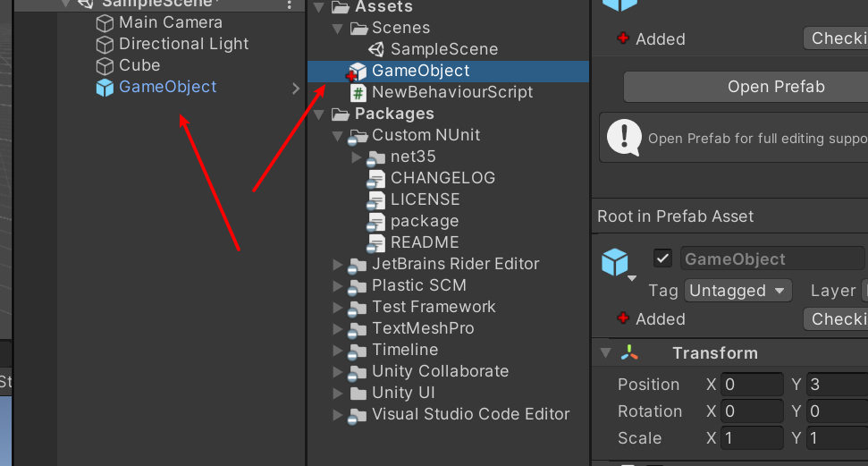Click the blue GameObject prefab icon in hierarchy

pyautogui.click(x=105, y=88)
